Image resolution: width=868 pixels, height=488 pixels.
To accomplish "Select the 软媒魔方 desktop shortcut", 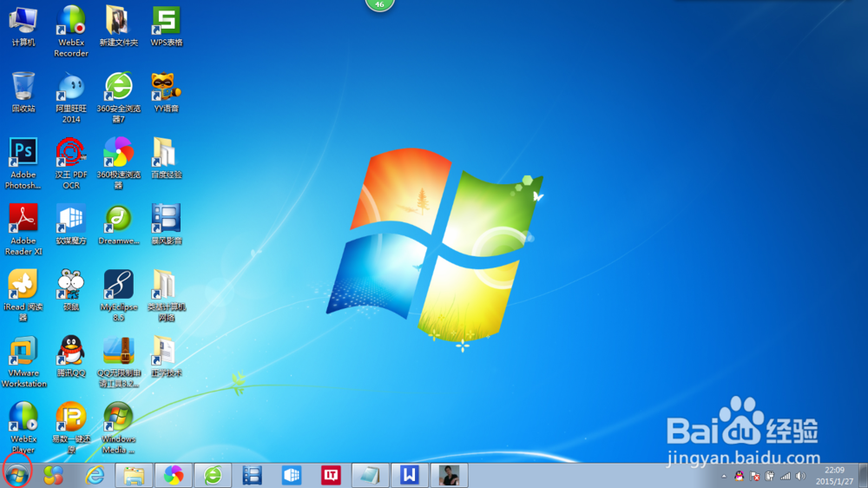I will 71,224.
